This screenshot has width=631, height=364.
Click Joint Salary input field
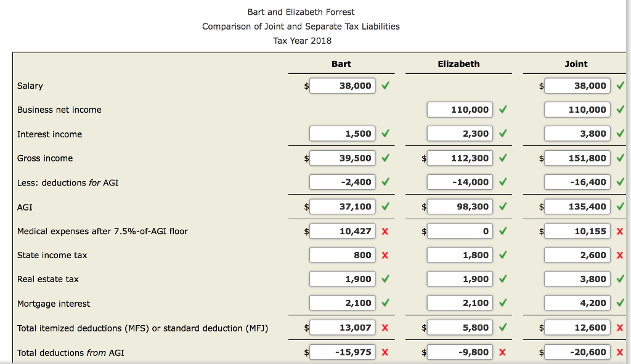[577, 86]
